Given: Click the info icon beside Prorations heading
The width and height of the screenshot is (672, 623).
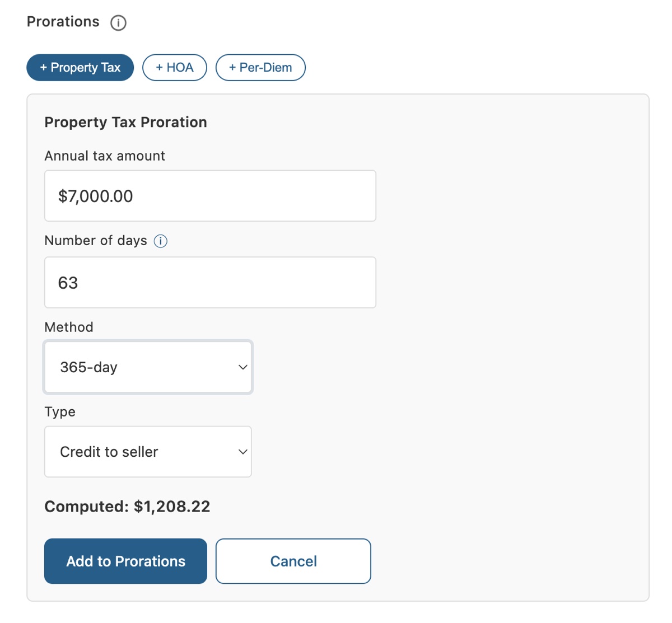Looking at the screenshot, I should pos(118,23).
